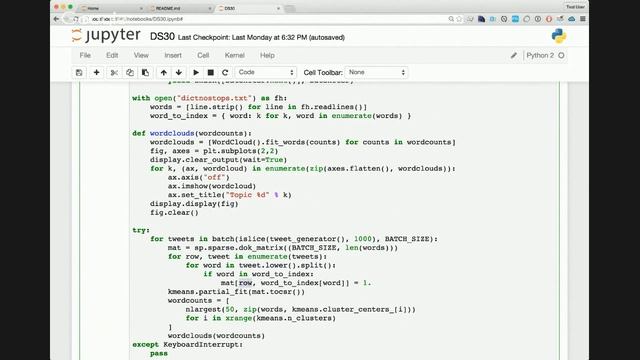Click the Python logo in the header

(x=559, y=36)
